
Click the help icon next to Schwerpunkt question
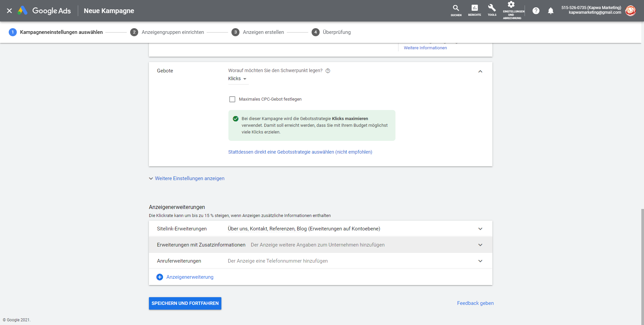click(328, 71)
